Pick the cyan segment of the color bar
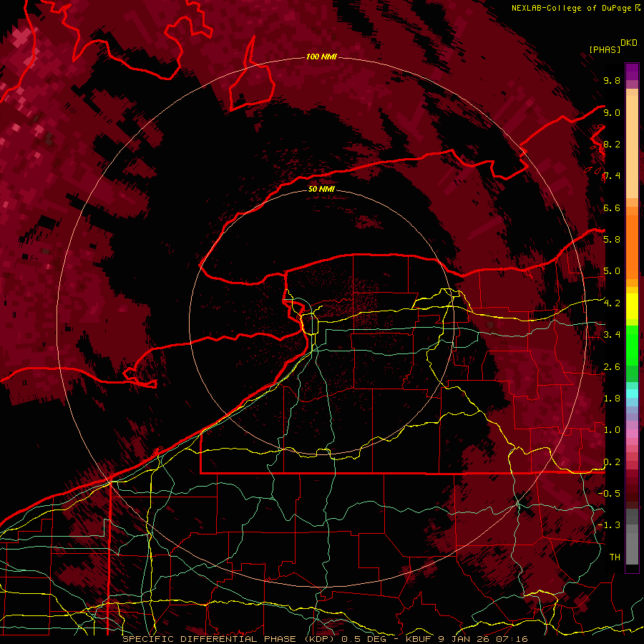Viewport: 644px width, 644px height. (632, 393)
